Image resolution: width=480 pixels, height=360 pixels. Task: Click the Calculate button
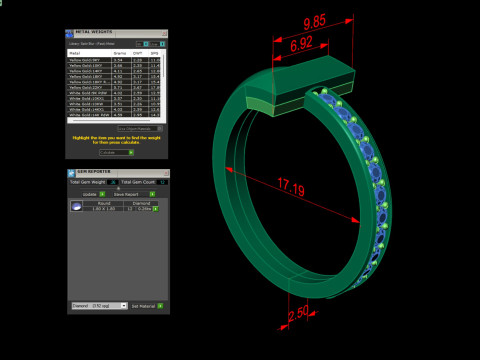pyautogui.click(x=116, y=152)
